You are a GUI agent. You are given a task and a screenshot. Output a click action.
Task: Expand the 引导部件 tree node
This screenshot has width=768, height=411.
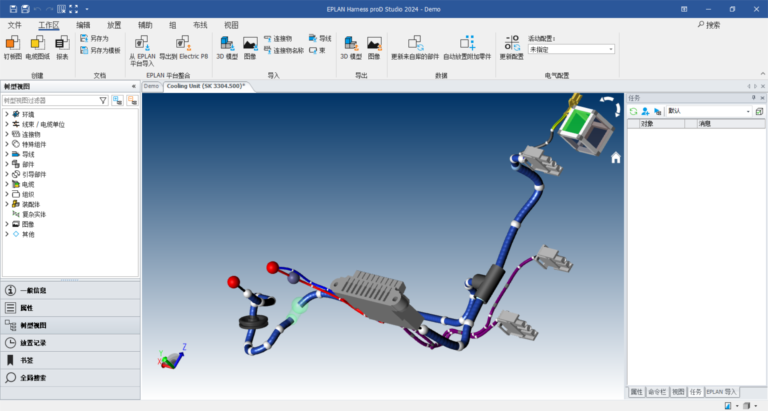click(x=7, y=174)
